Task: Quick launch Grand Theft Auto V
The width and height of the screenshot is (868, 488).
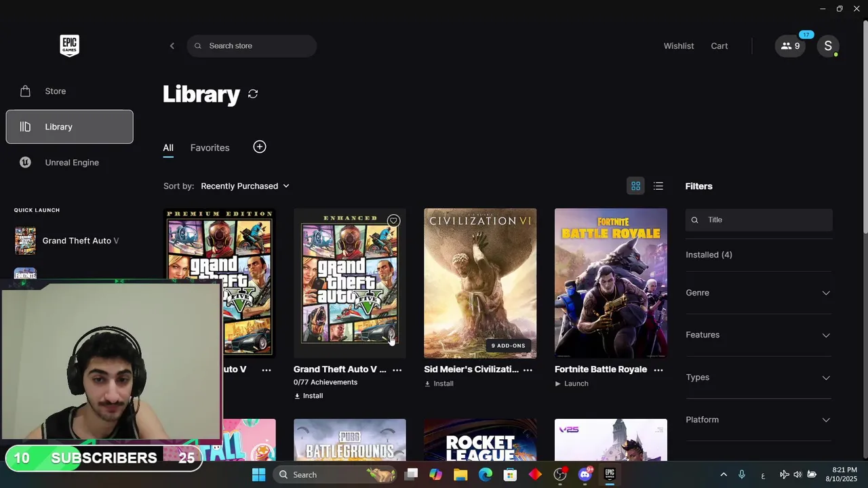Action: tap(66, 241)
